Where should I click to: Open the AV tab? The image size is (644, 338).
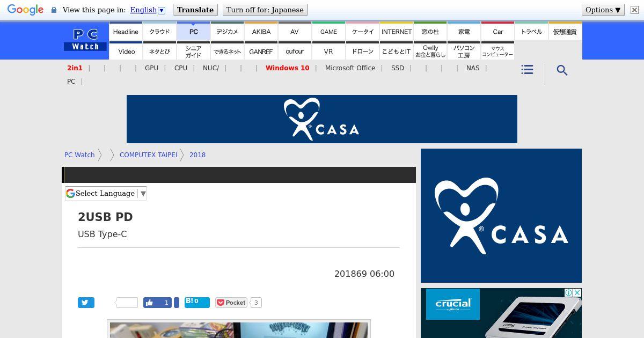(x=295, y=32)
